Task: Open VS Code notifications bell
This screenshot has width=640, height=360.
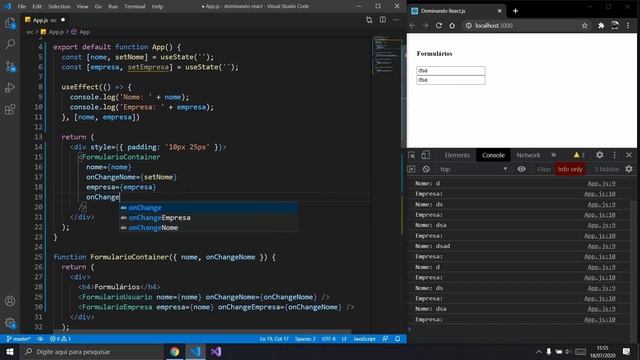Action: (x=398, y=339)
